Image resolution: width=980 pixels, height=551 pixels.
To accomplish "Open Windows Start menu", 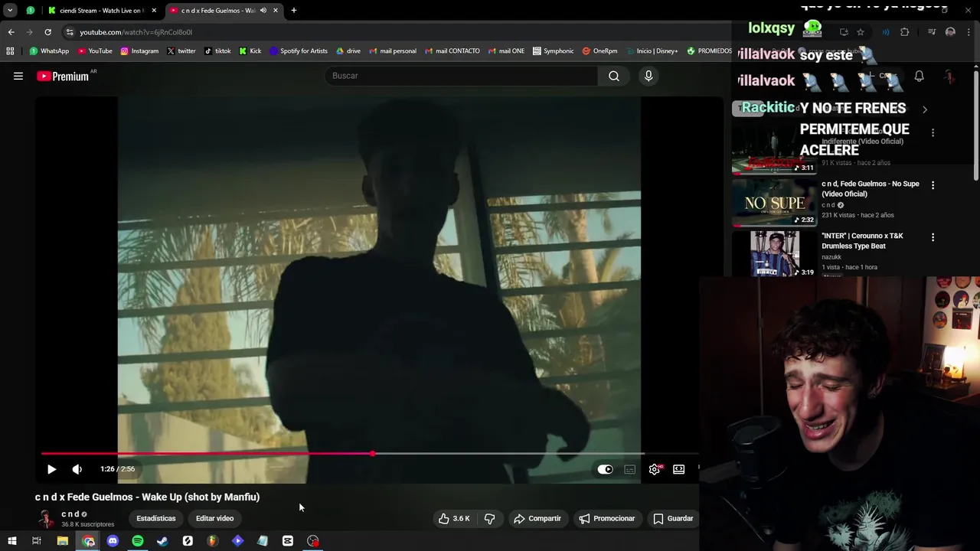I will (11, 541).
